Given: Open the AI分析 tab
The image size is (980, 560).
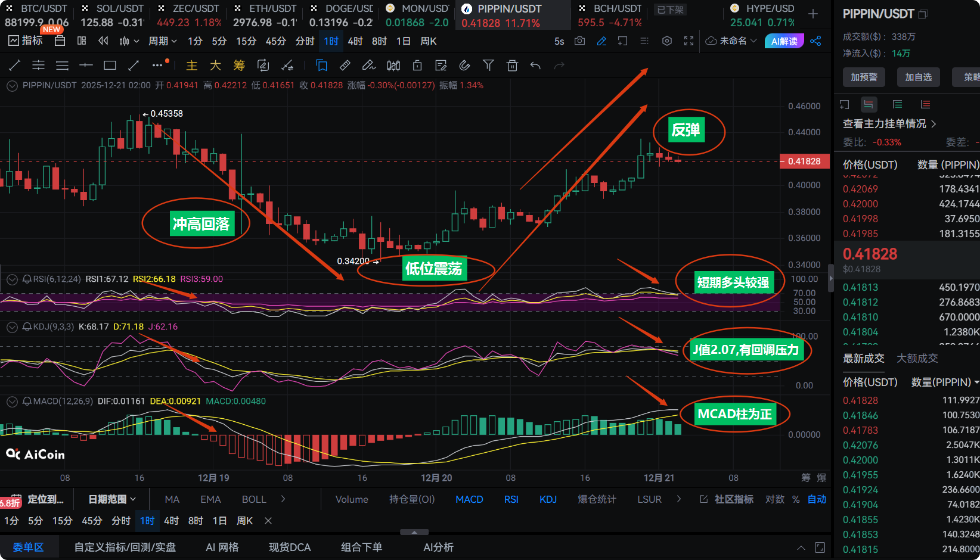Looking at the screenshot, I should coord(438,547).
